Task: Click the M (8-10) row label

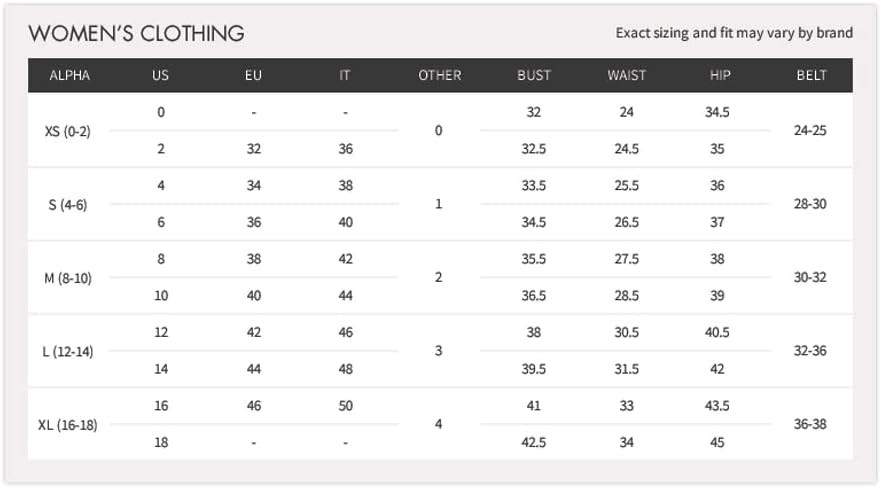Action: 68,278
